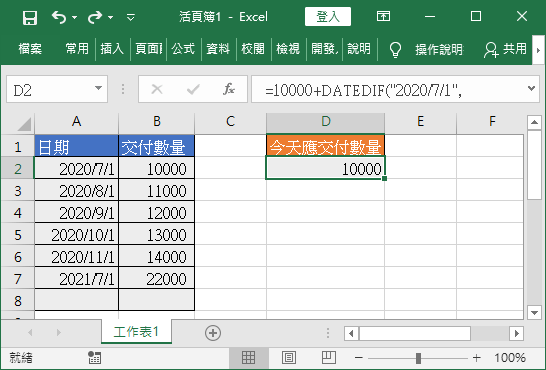Screen dimensions: 546x370
Task: Click the 操作說明 search box
Action: pyautogui.click(x=439, y=49)
